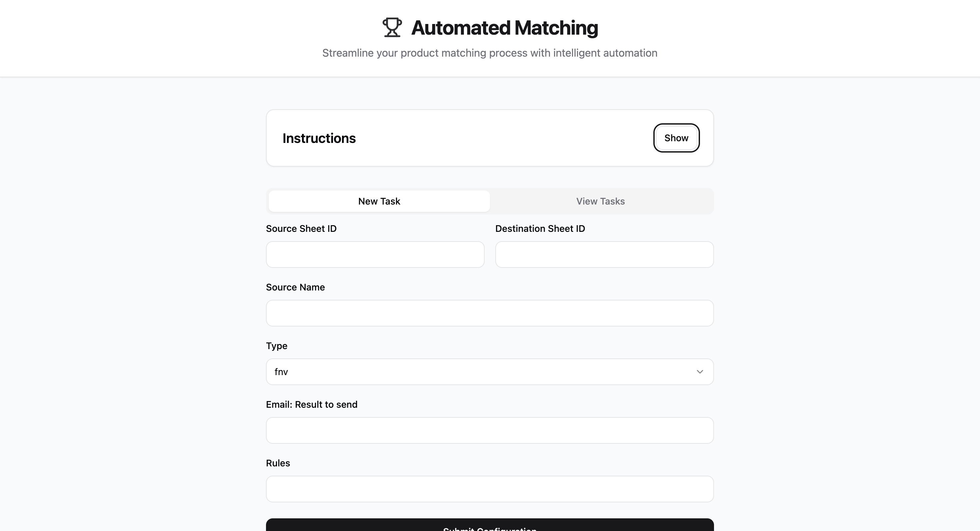The width and height of the screenshot is (980, 531).
Task: Focus the Source Sheet ID input box
Action: click(x=375, y=254)
